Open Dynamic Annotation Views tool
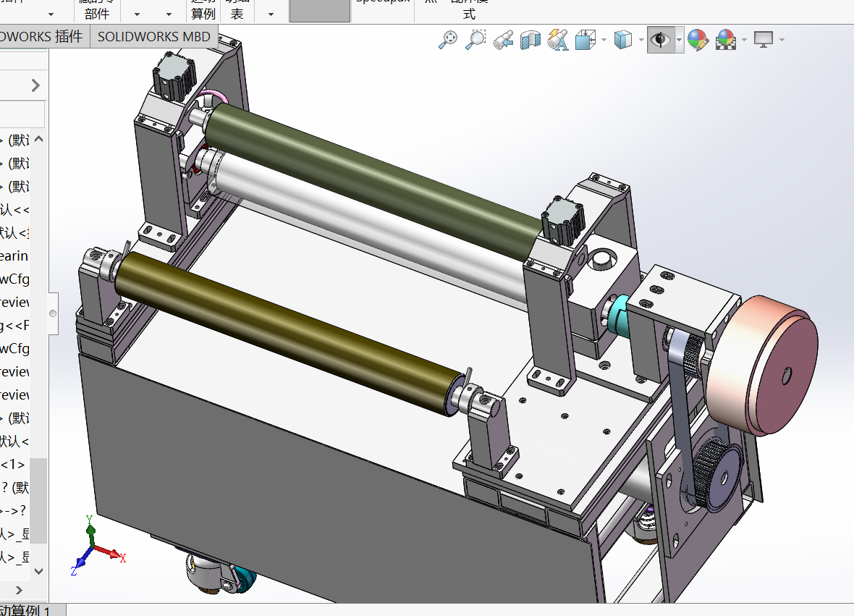Viewport: 854px width, 616px height. (558, 40)
